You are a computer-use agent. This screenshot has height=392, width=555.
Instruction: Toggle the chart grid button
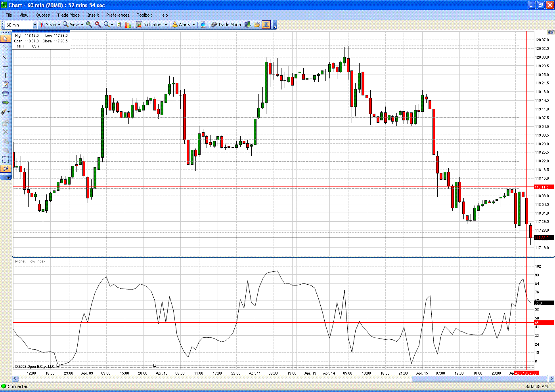tap(266, 25)
